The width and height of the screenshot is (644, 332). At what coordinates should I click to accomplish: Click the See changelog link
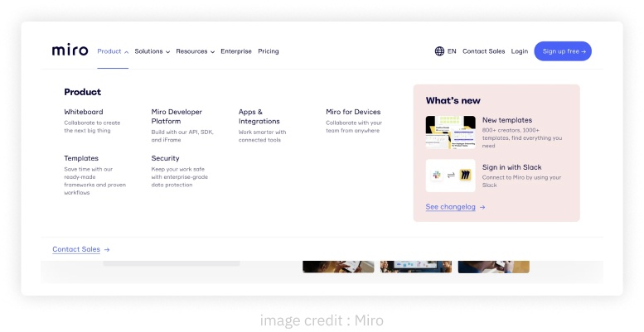451,207
